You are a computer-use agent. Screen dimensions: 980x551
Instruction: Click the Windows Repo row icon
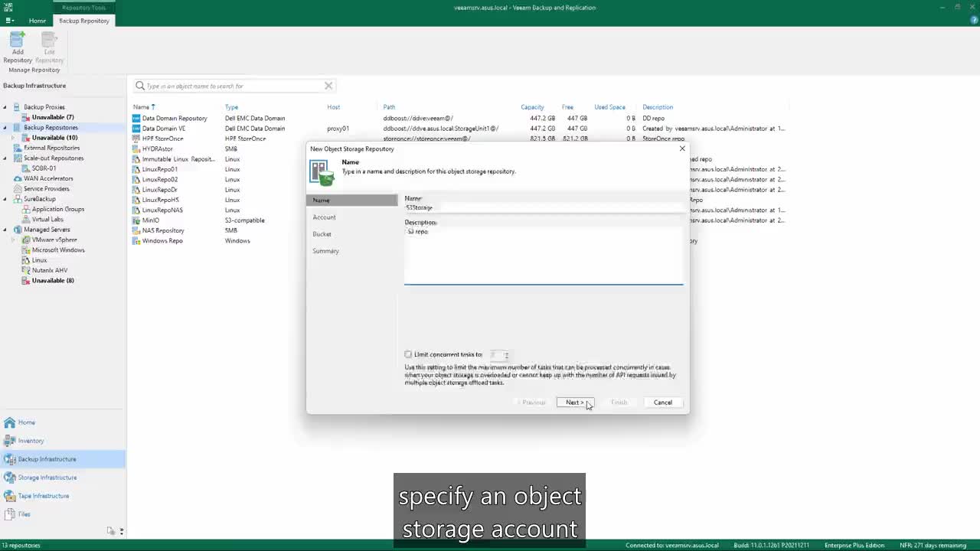point(136,240)
